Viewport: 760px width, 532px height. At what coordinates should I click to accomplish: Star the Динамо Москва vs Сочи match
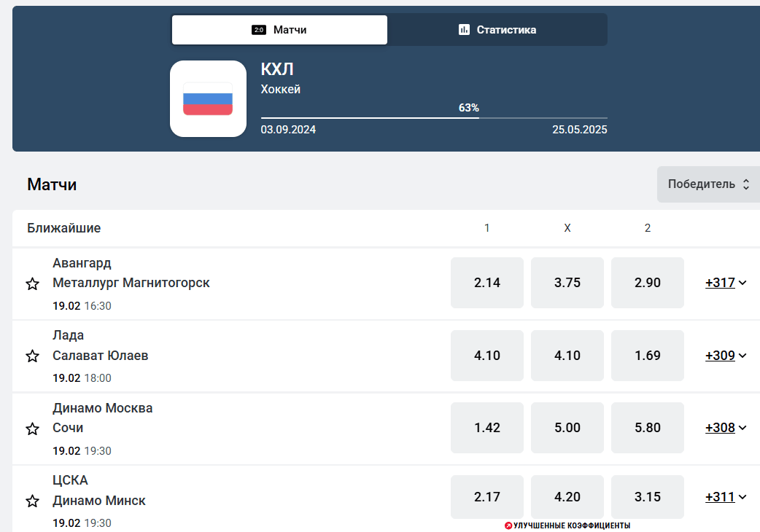(33, 429)
